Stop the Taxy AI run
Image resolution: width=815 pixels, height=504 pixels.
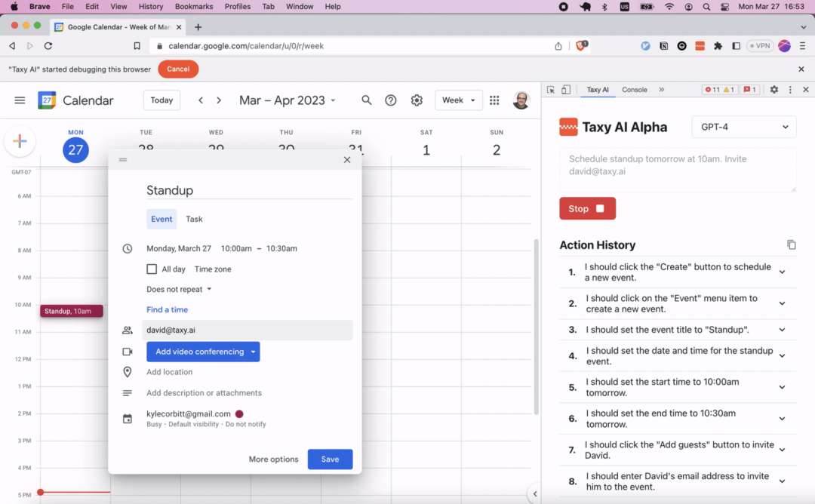coord(587,208)
